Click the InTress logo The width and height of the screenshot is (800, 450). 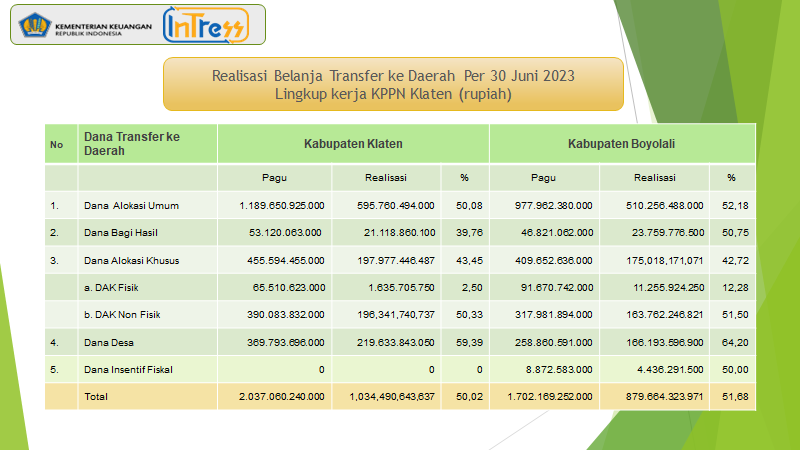[x=206, y=25]
